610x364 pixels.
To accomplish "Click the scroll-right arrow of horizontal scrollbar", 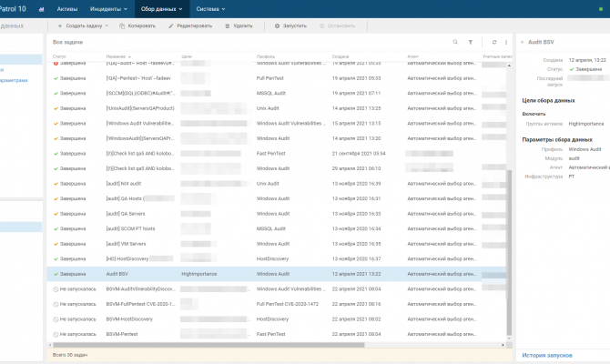I will pyautogui.click(x=503, y=345).
